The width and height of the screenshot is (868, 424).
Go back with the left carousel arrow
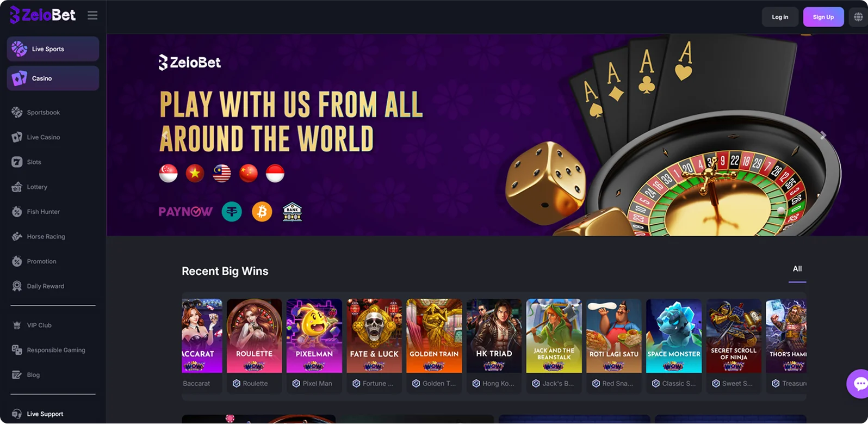(166, 136)
